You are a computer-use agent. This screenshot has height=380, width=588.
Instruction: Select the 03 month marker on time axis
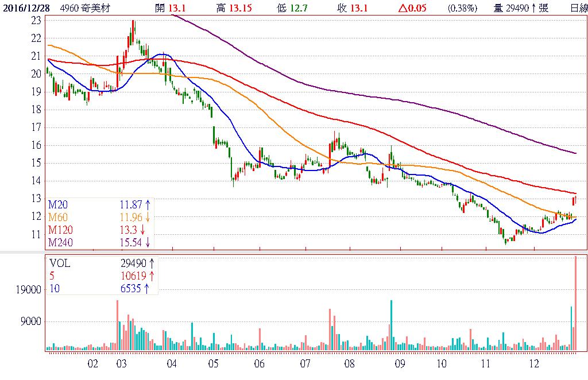pyautogui.click(x=122, y=364)
